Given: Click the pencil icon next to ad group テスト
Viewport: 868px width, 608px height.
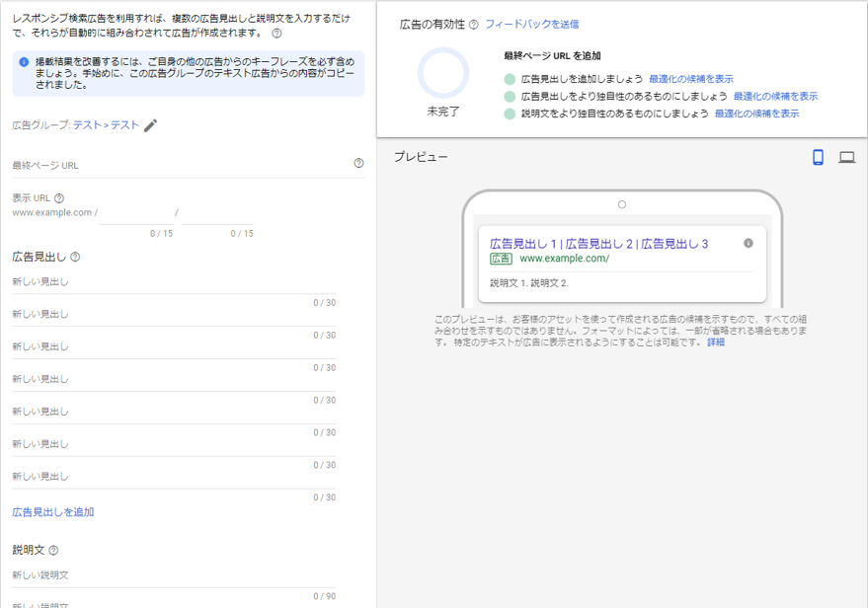Looking at the screenshot, I should pos(150,125).
